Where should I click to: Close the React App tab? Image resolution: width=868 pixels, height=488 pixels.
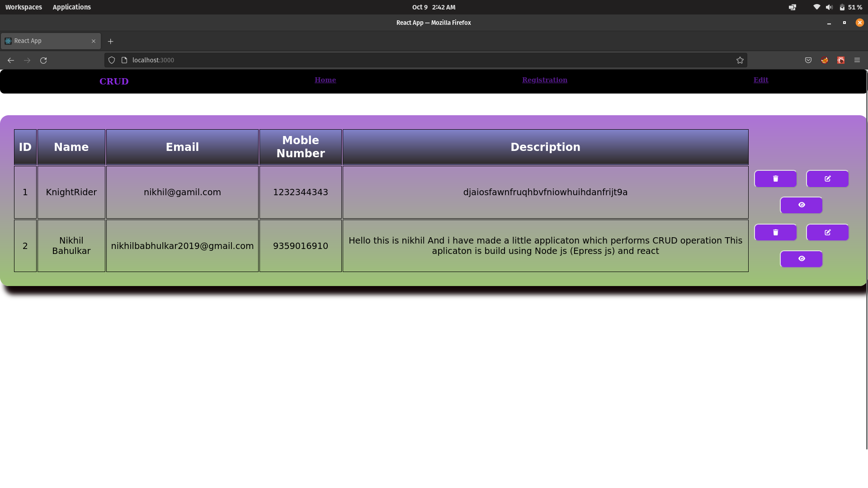(94, 41)
